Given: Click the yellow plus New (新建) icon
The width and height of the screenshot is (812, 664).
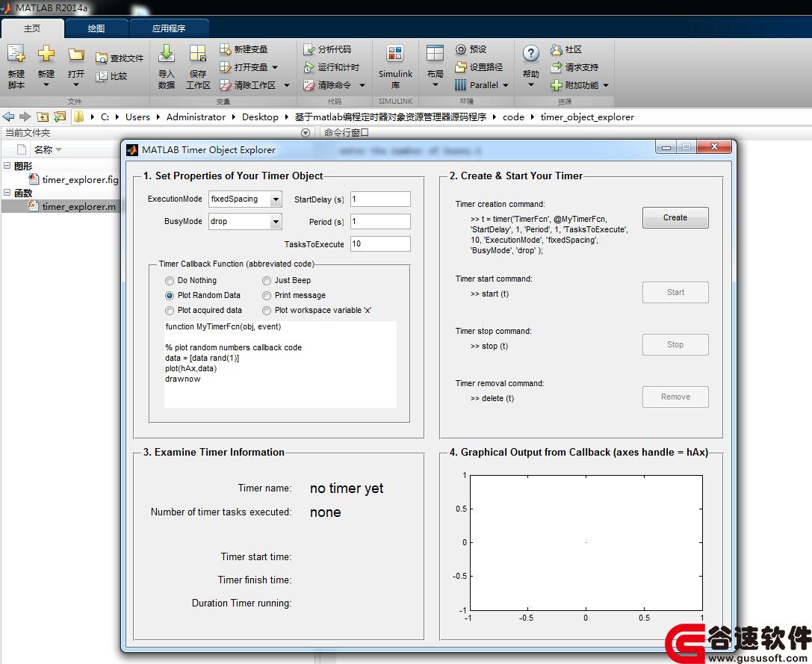Looking at the screenshot, I should [x=46, y=53].
